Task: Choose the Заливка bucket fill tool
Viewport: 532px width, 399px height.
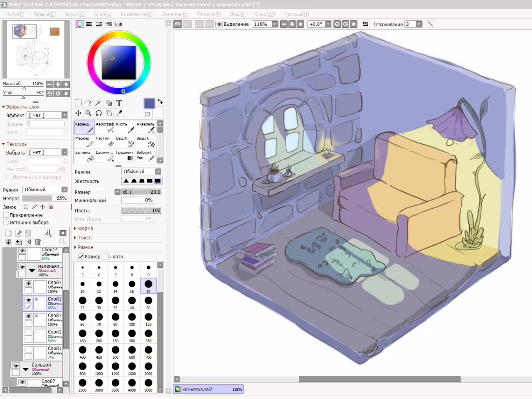Action: click(x=84, y=156)
